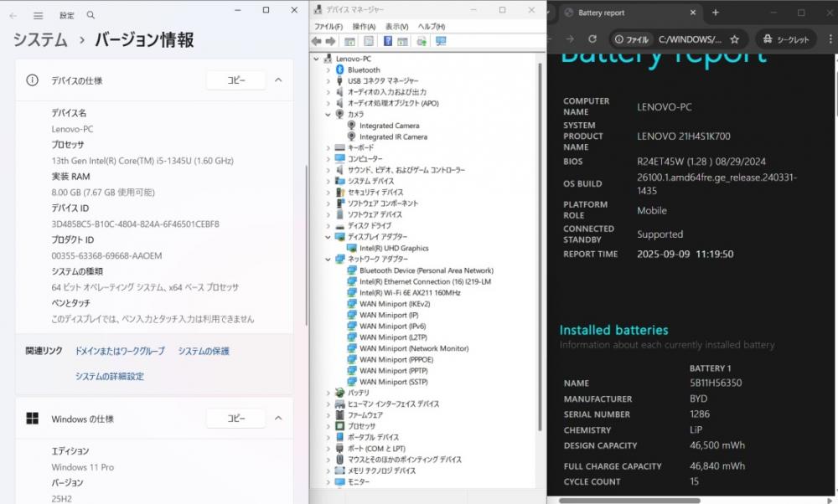The height and width of the screenshot is (504, 838).
Task: Click the blue question mark help icon
Action: (388, 41)
